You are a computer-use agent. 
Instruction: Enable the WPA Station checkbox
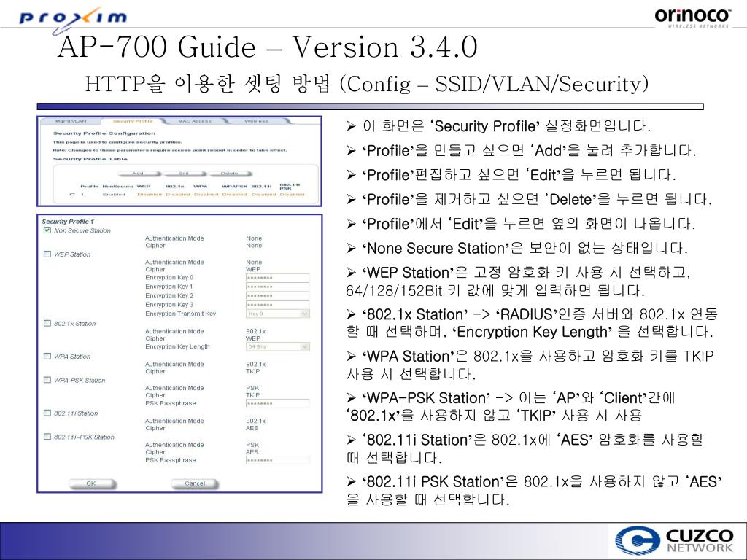47,356
